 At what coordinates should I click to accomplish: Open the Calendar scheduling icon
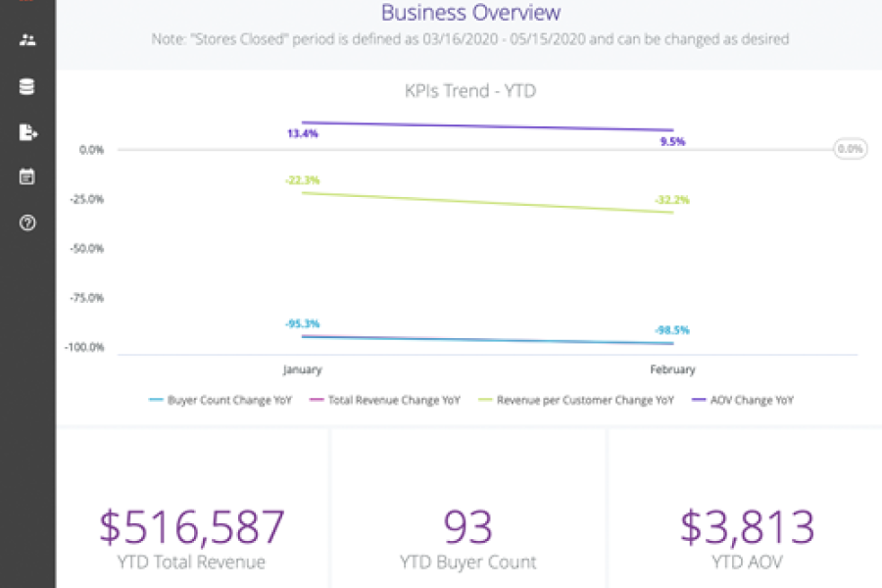coord(26,178)
